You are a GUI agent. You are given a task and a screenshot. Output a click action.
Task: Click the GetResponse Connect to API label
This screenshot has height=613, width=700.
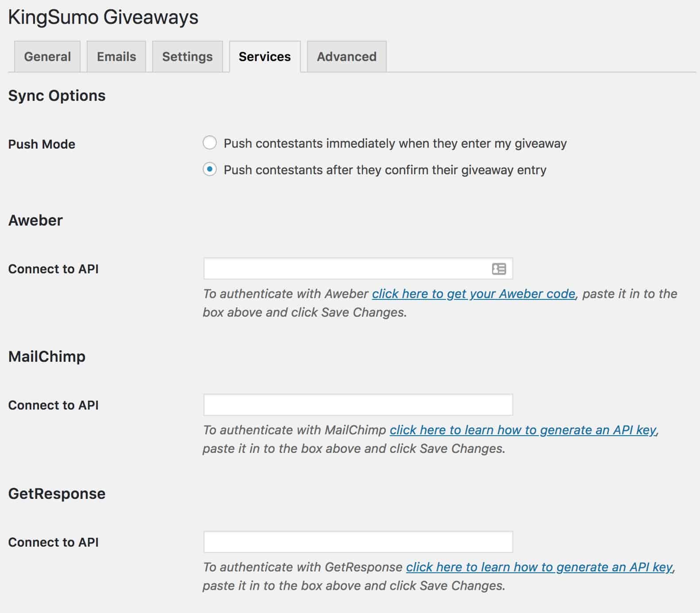coord(53,542)
